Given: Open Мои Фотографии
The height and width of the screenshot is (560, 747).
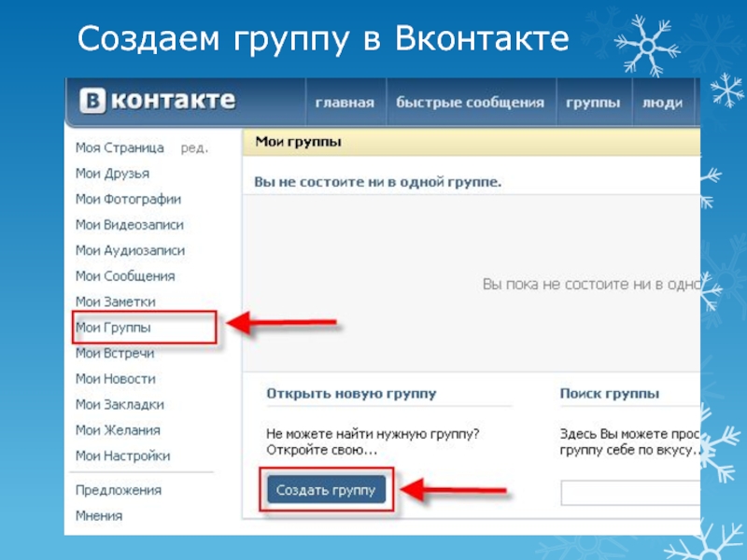Looking at the screenshot, I should [128, 199].
